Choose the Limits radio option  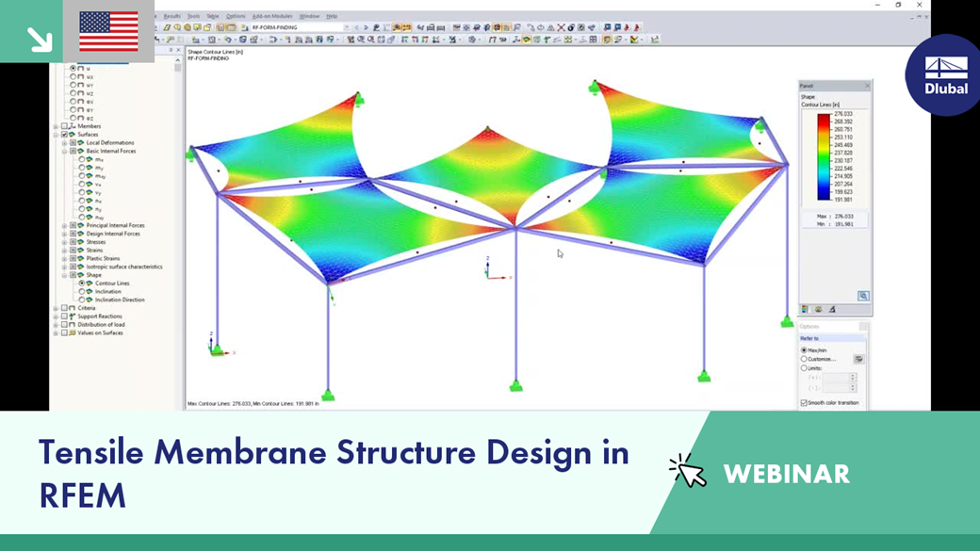804,368
